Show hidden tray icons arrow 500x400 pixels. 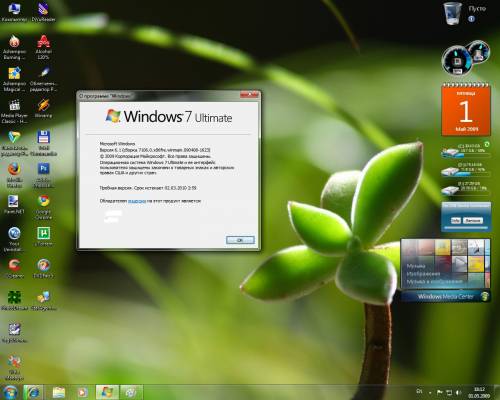(430, 393)
